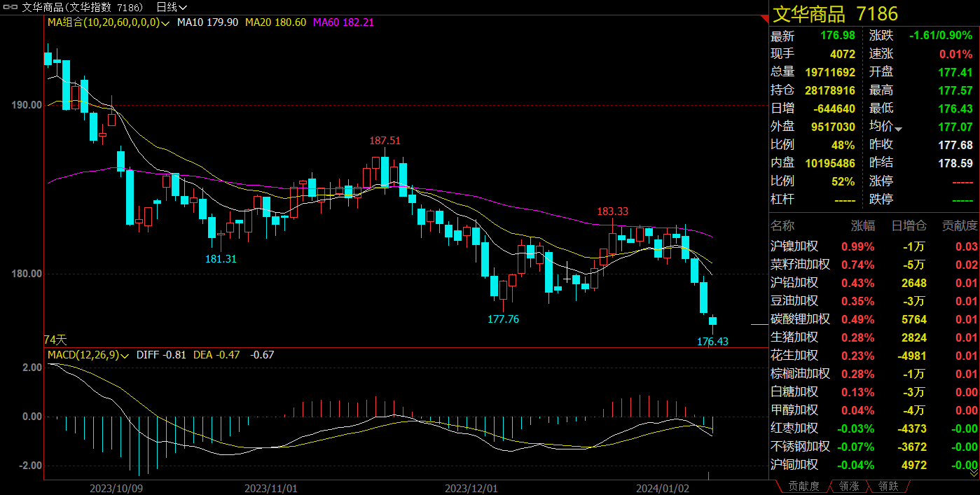Viewport: 980px width, 495px height.
Task: Switch to the 领涨 tab
Action: tap(848, 486)
